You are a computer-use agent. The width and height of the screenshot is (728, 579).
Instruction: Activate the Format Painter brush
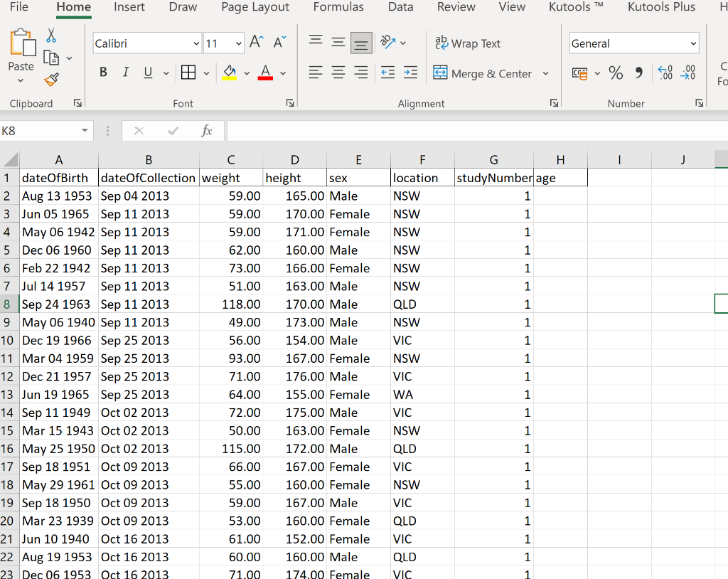click(51, 80)
